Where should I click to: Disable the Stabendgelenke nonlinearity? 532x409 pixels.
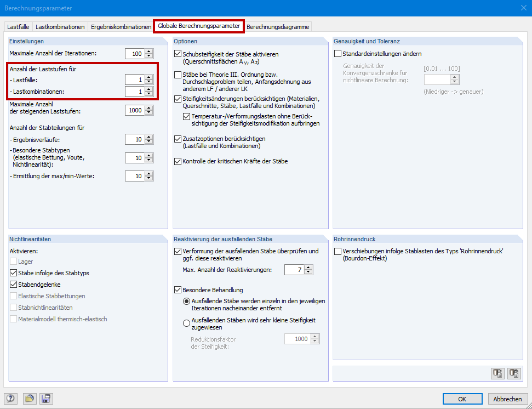[13, 284]
